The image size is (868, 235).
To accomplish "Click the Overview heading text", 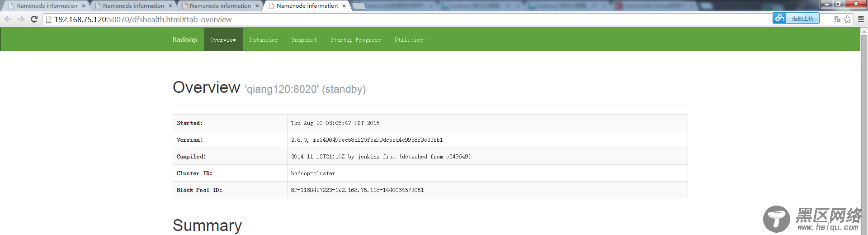I will (207, 87).
